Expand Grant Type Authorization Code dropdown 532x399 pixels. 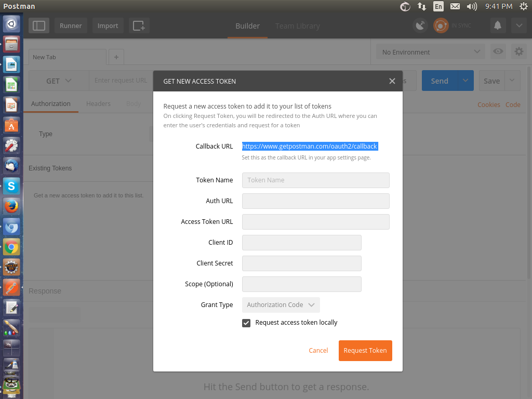click(281, 304)
